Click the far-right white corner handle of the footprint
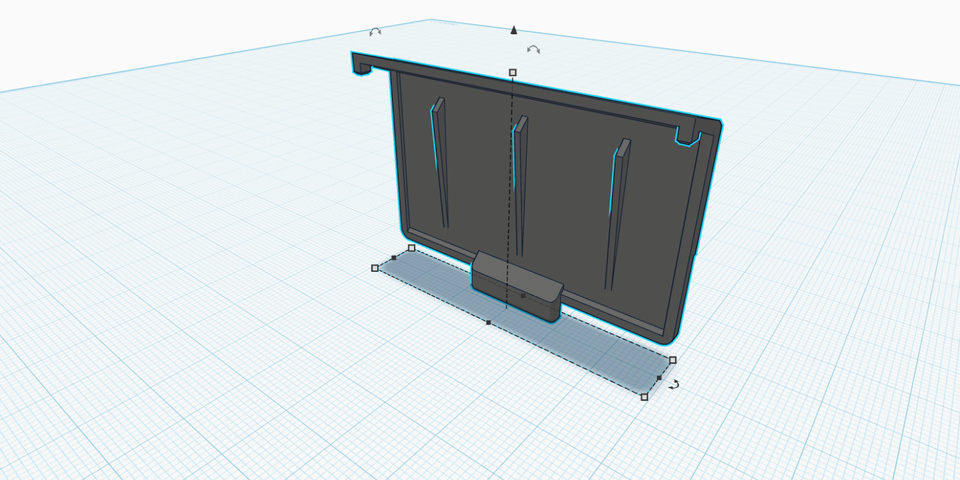 coord(672,360)
